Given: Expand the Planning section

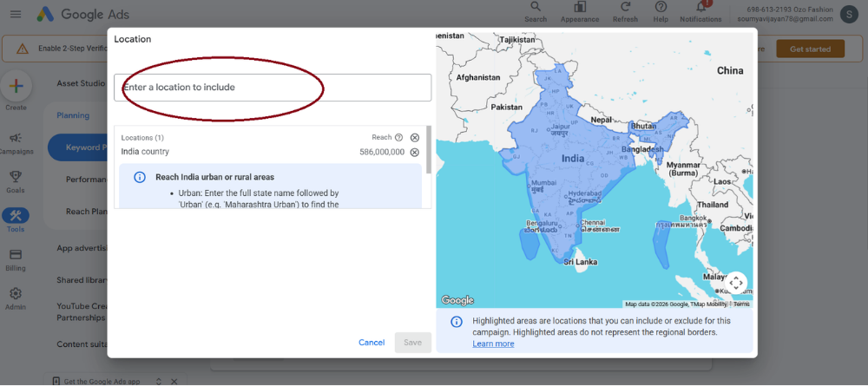Looking at the screenshot, I should click(73, 115).
